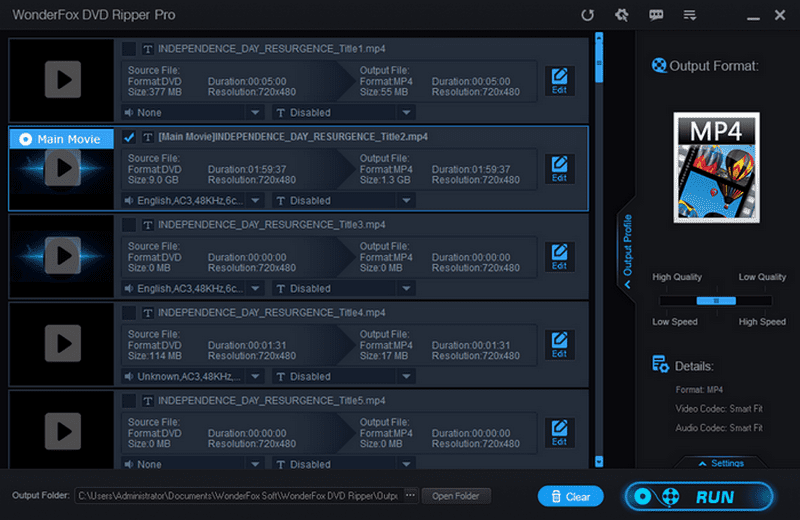
Task: Check the Title3.mp4 checkbox
Action: click(129, 225)
